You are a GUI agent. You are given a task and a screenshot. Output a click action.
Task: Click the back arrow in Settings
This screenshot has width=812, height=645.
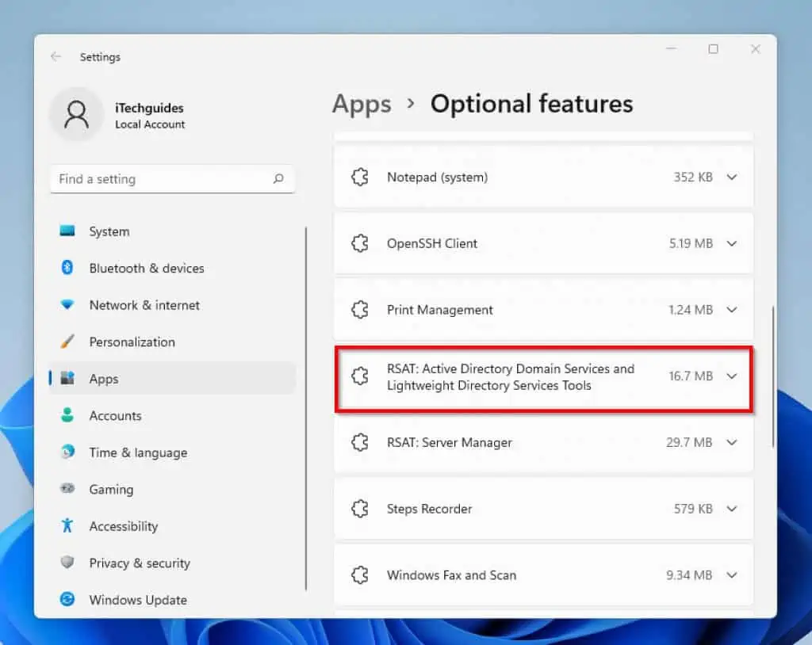point(55,56)
